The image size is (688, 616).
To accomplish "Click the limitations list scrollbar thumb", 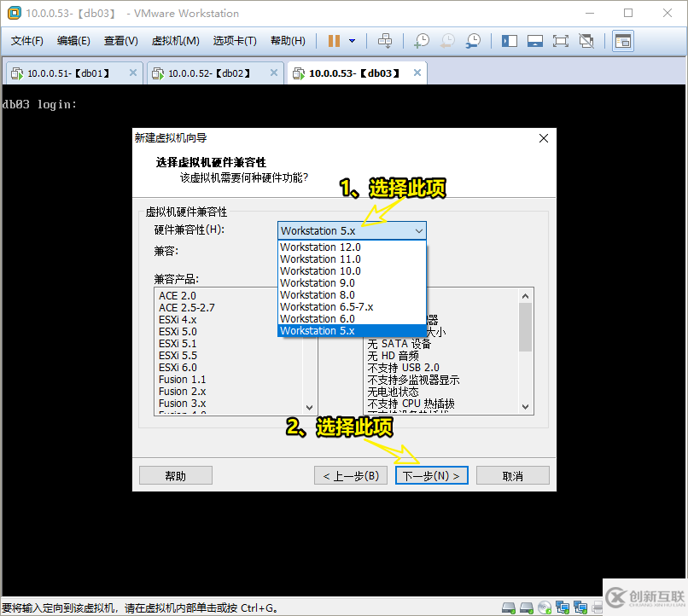I will tap(525, 327).
